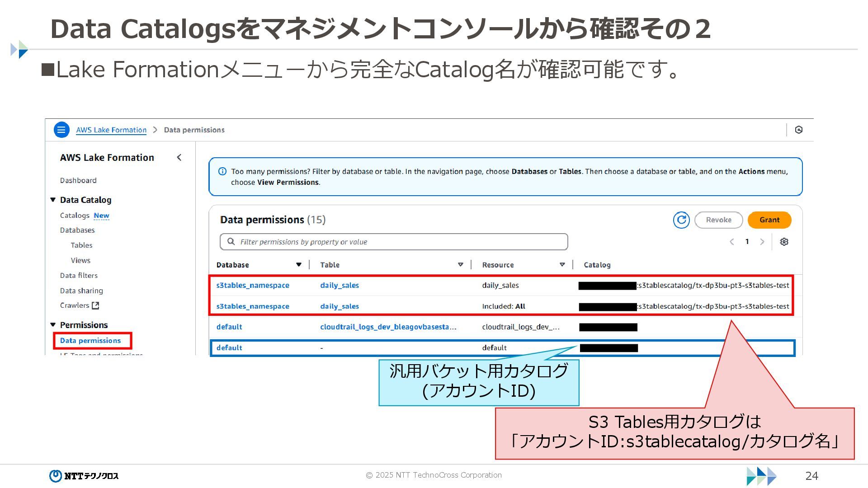Viewport: 868px width, 488px height.
Task: Click the info icon in the banner
Action: [x=222, y=171]
